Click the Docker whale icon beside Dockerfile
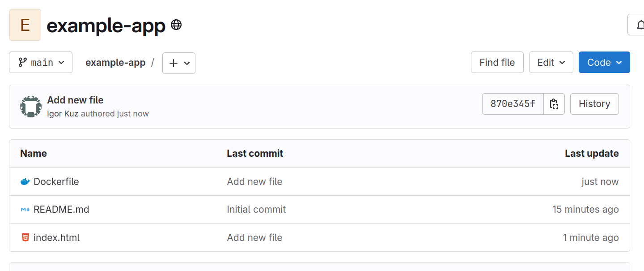 (25, 182)
